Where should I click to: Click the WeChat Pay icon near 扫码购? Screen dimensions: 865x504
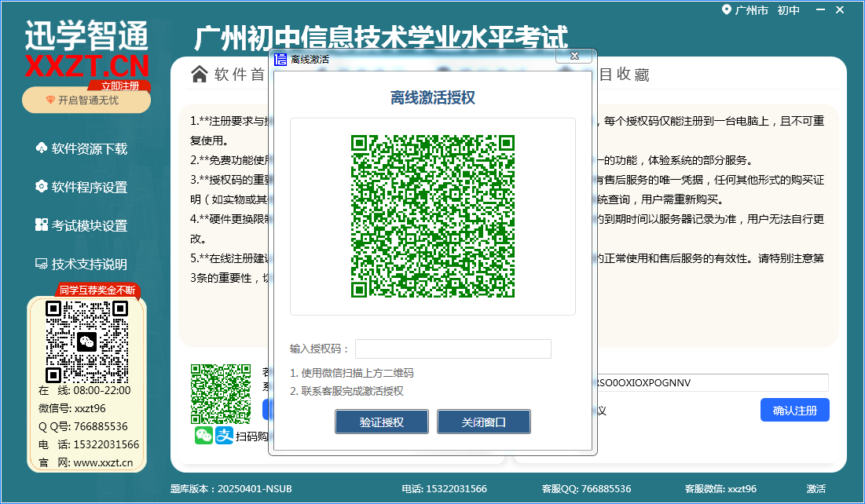pyautogui.click(x=203, y=435)
